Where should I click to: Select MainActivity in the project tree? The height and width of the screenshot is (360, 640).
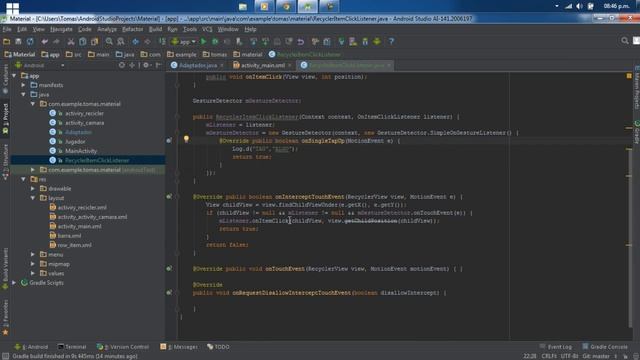click(x=81, y=151)
